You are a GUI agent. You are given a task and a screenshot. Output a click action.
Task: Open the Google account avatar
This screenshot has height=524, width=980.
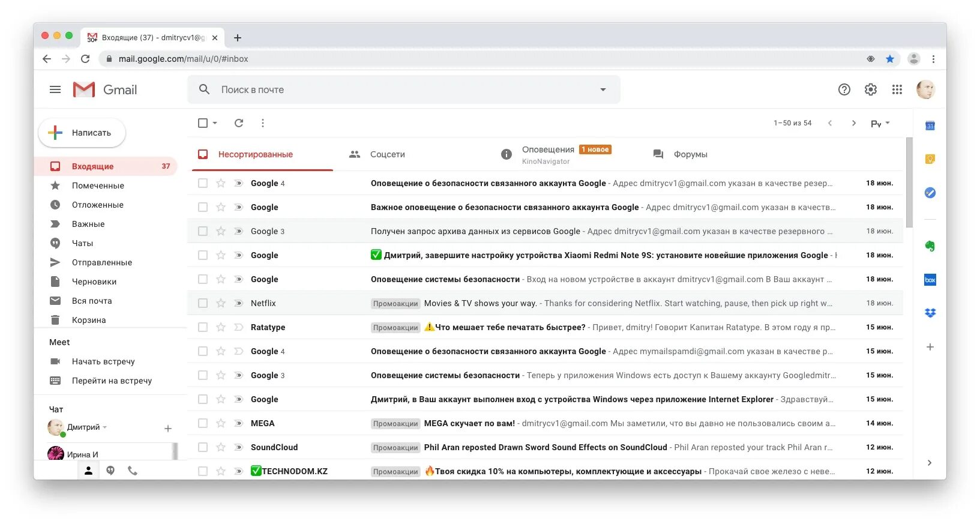[925, 89]
